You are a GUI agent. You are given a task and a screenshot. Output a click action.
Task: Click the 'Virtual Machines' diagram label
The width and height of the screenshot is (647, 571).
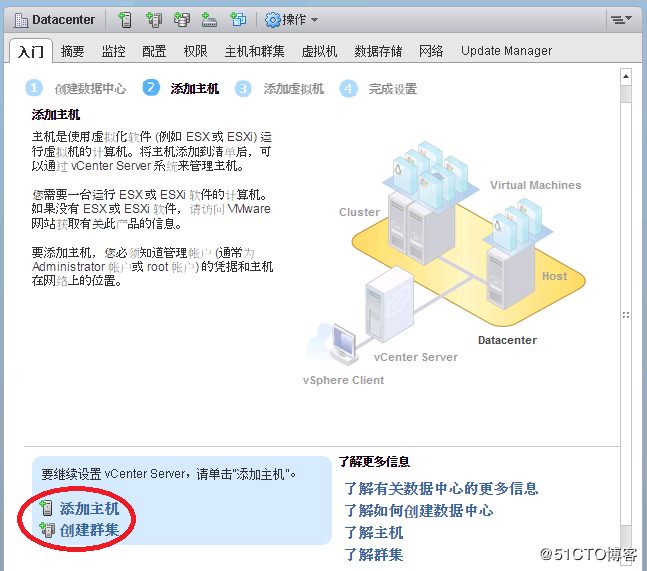(x=536, y=185)
